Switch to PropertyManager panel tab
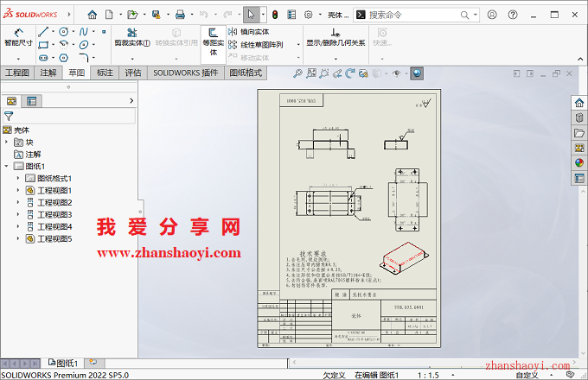 (x=32, y=101)
